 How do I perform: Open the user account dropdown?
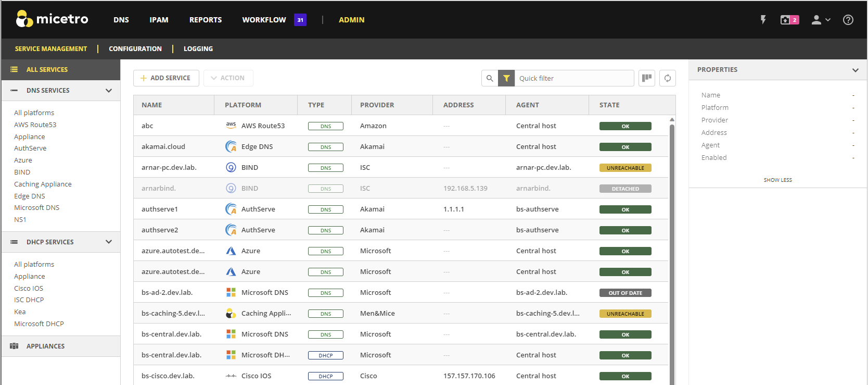[821, 20]
